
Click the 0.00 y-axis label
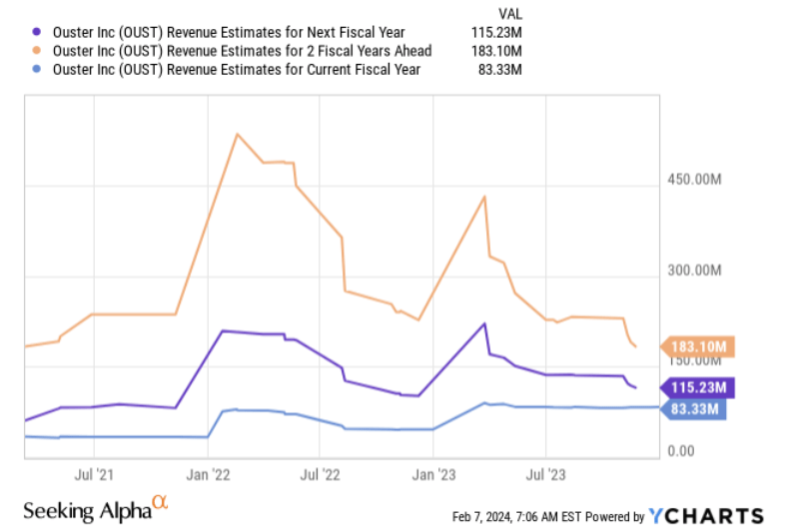(x=681, y=451)
